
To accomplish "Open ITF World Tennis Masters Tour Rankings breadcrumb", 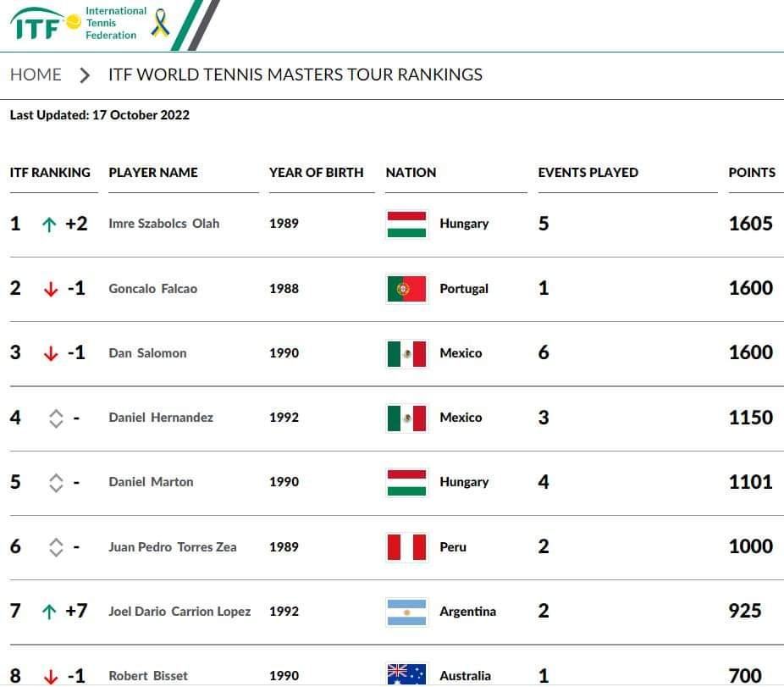I will [x=295, y=75].
